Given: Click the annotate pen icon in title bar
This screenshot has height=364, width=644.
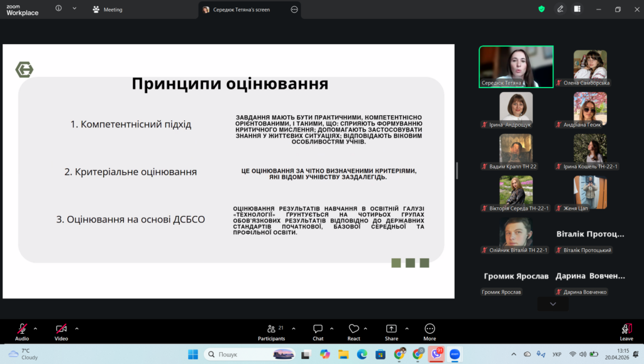Looking at the screenshot, I should 560,9.
